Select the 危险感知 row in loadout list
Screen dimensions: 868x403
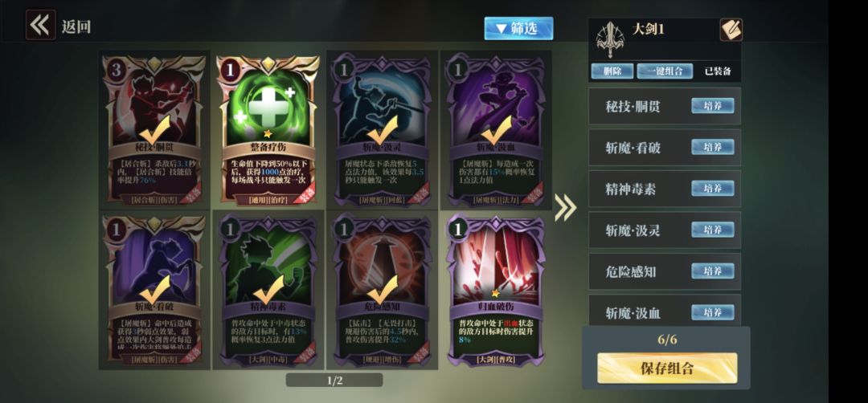(x=665, y=271)
